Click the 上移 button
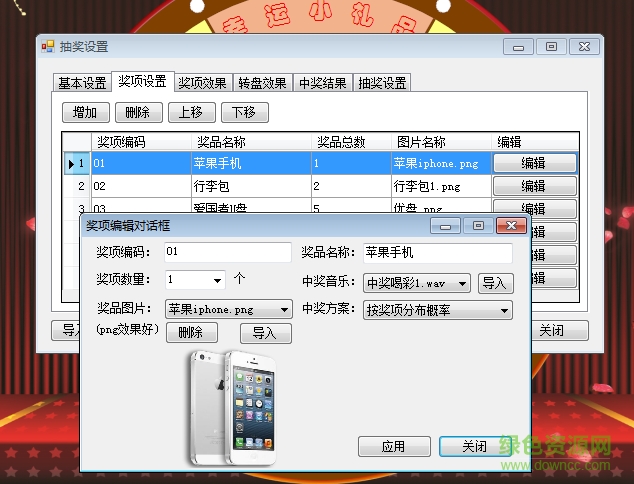The width and height of the screenshot is (634, 484). point(192,112)
